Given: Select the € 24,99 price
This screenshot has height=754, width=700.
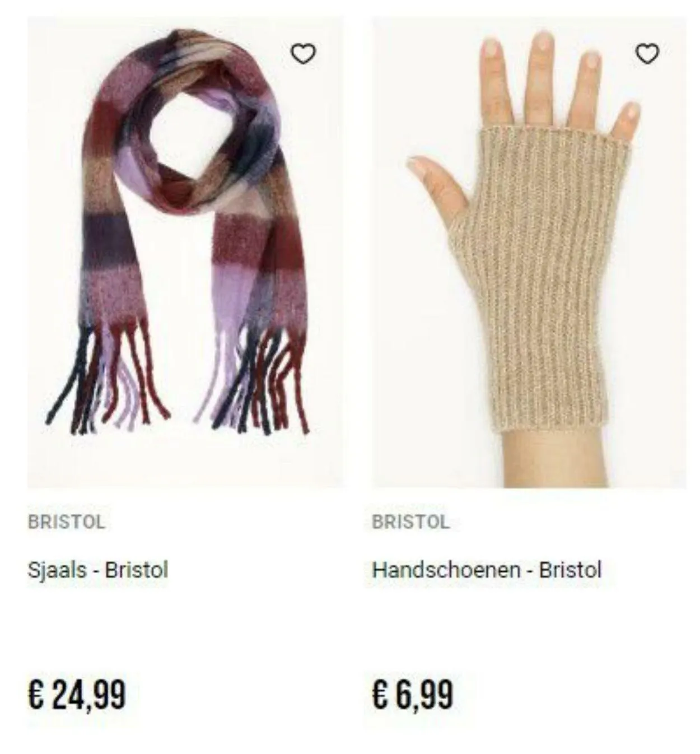Looking at the screenshot, I should [x=77, y=694].
